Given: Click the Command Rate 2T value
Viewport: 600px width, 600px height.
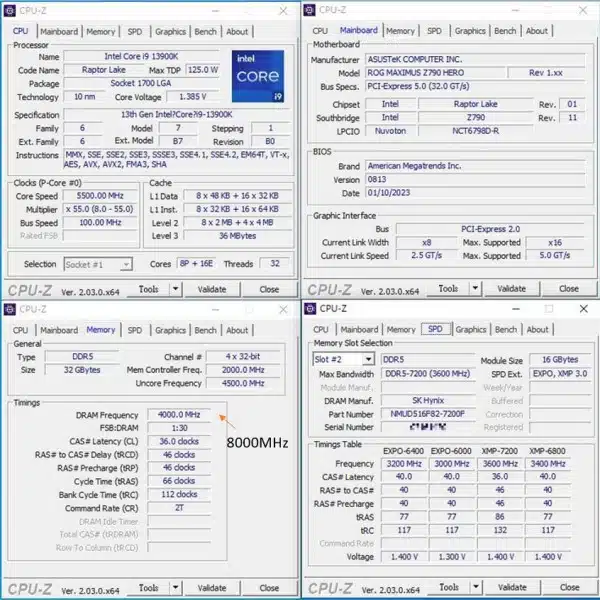Looking at the screenshot, I should pos(179,508).
